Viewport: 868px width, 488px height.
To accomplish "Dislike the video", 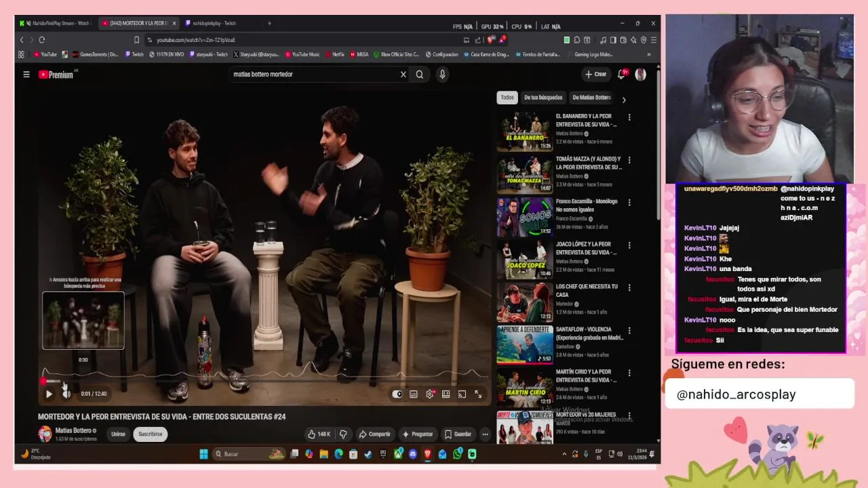I will (343, 434).
